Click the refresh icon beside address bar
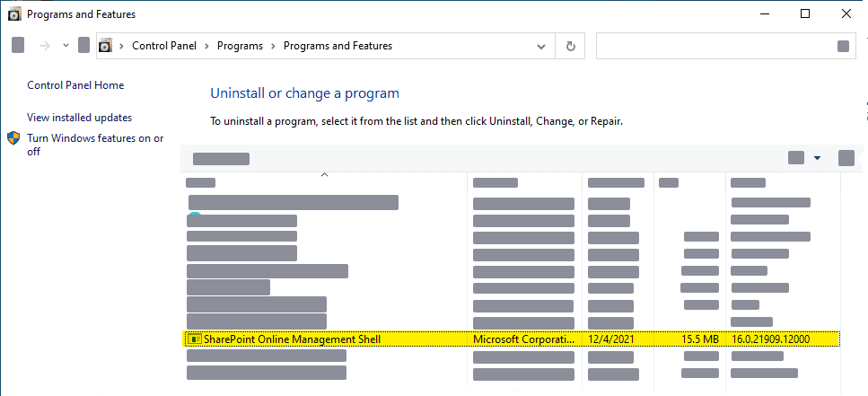 [x=571, y=46]
